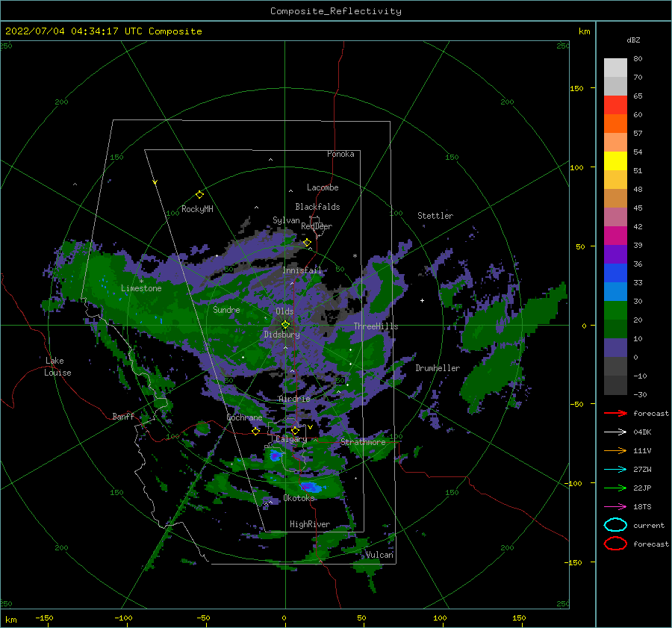Click the Drumheller label
This screenshot has height=628, width=672.
click(438, 368)
